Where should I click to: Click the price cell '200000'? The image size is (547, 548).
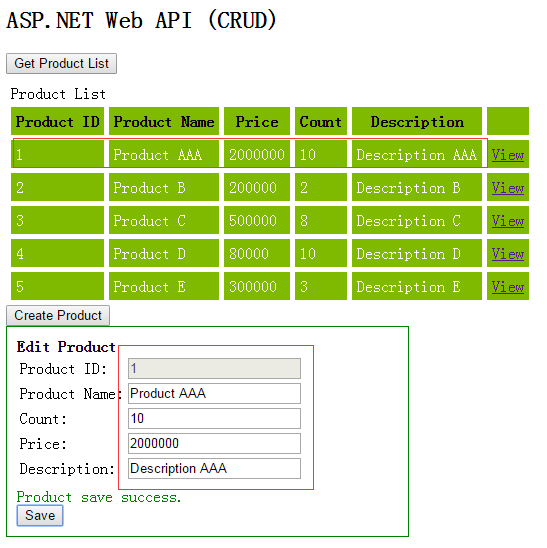click(x=257, y=187)
